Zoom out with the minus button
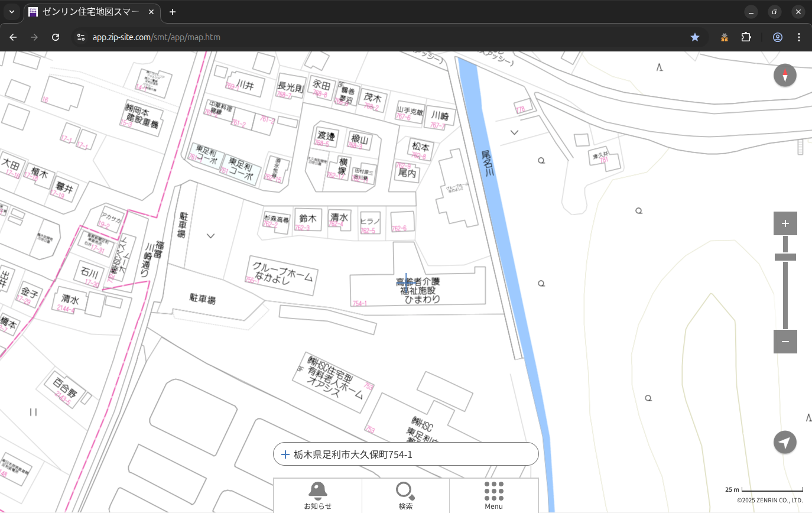 click(785, 342)
